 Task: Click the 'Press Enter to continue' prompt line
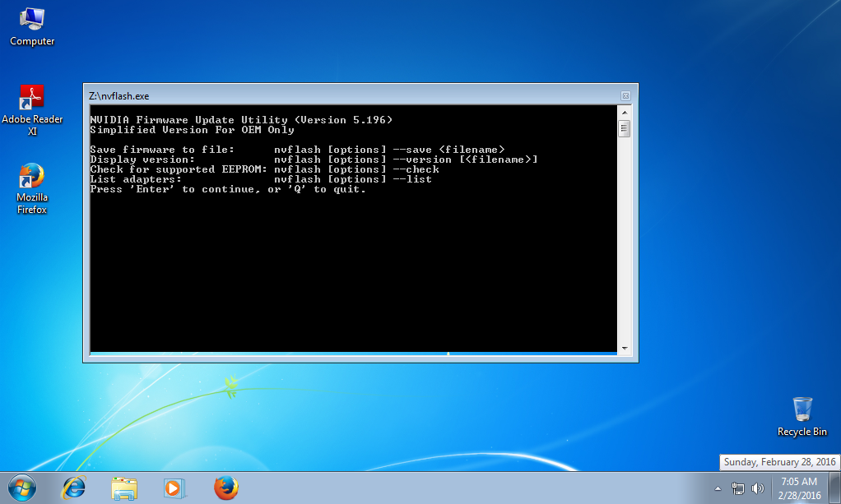coord(228,189)
